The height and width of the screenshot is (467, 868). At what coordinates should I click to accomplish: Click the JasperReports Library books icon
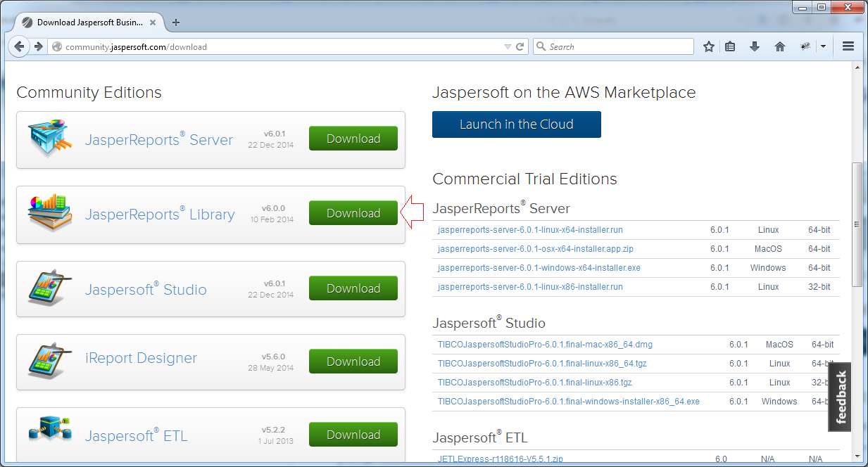(49, 212)
